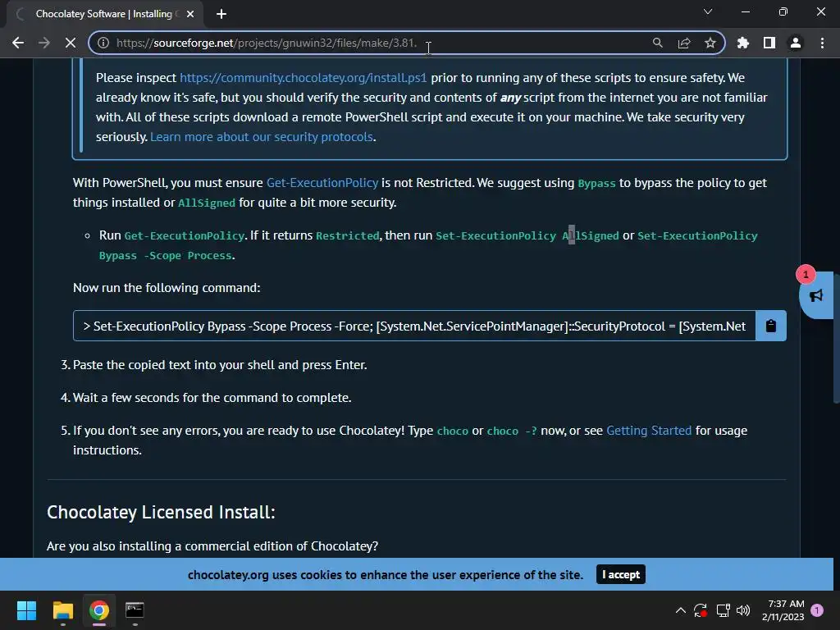Click the update sync tray icon
This screenshot has width=840, height=630.
701,610
